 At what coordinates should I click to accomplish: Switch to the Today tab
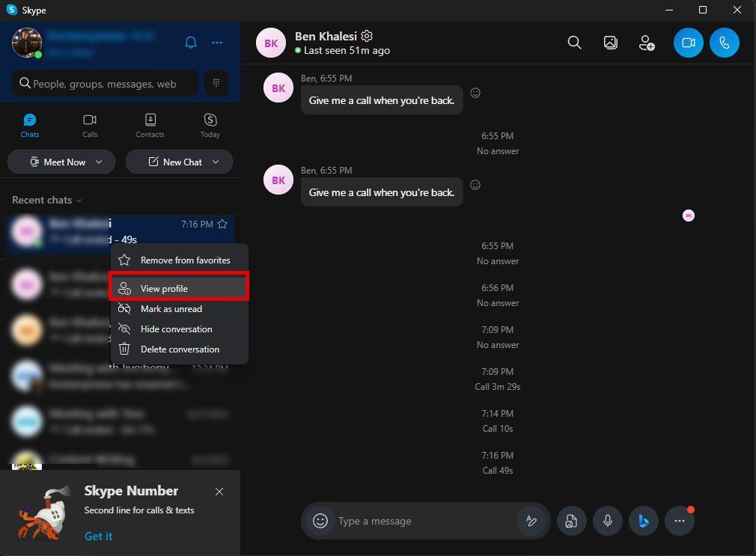[210, 126]
